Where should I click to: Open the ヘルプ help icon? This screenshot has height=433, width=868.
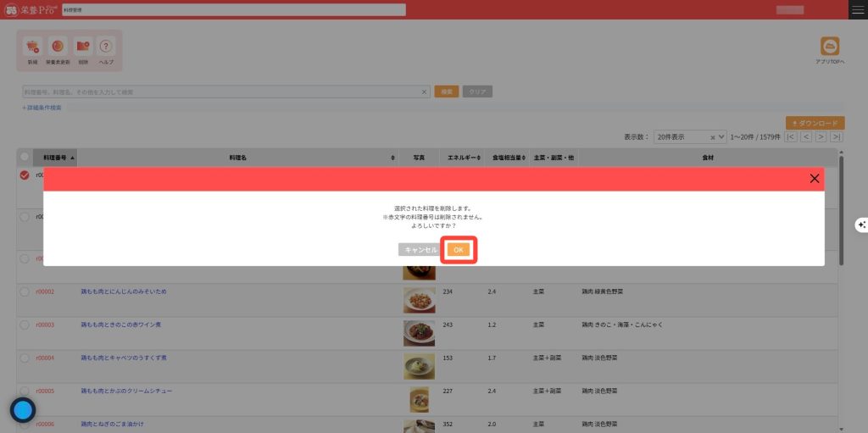click(106, 47)
